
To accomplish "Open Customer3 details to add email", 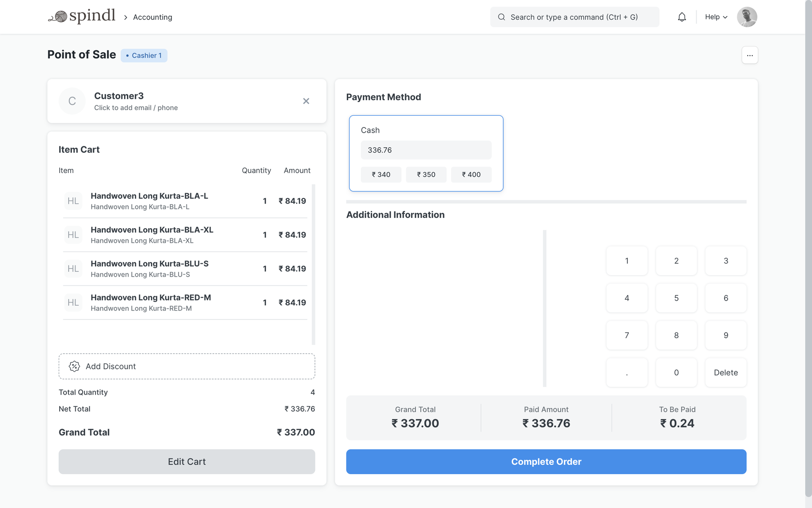I will point(136,108).
